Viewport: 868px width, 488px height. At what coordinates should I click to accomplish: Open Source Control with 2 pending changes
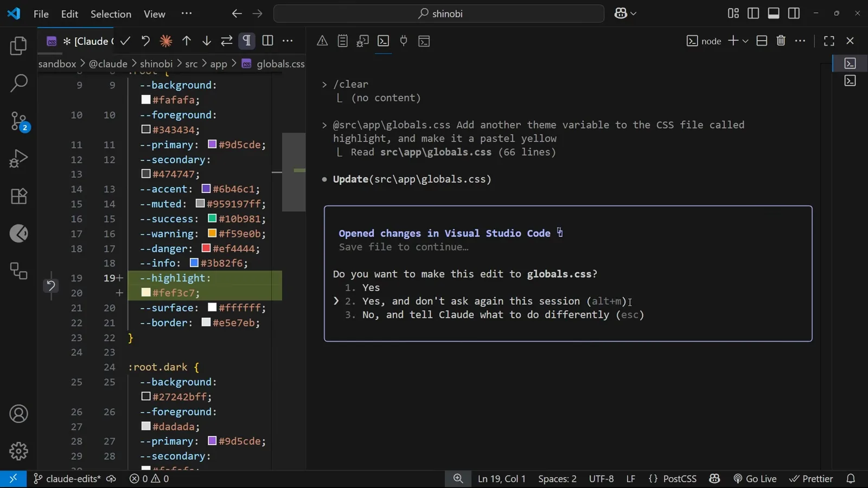click(x=20, y=121)
